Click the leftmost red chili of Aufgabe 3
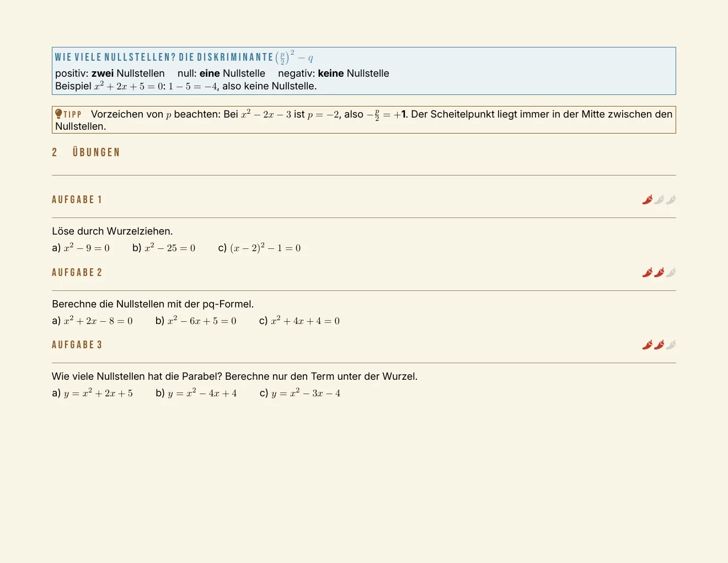This screenshot has width=728, height=563. (x=647, y=345)
